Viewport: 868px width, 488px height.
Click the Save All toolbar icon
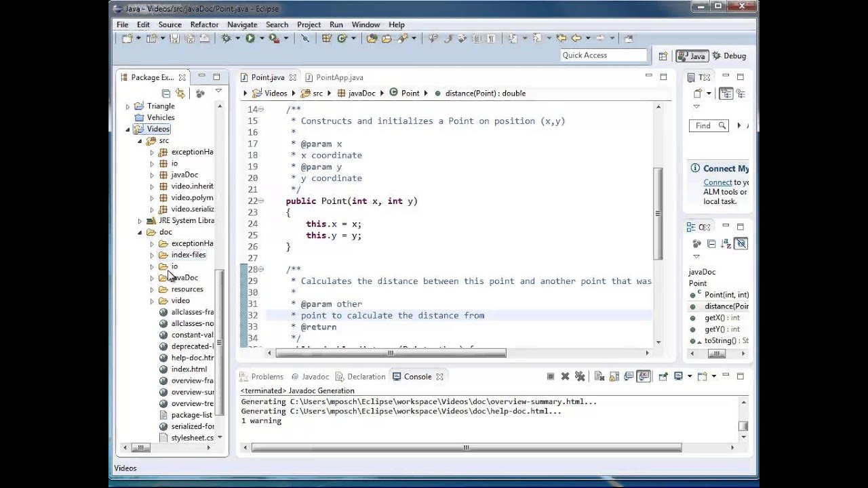click(190, 39)
